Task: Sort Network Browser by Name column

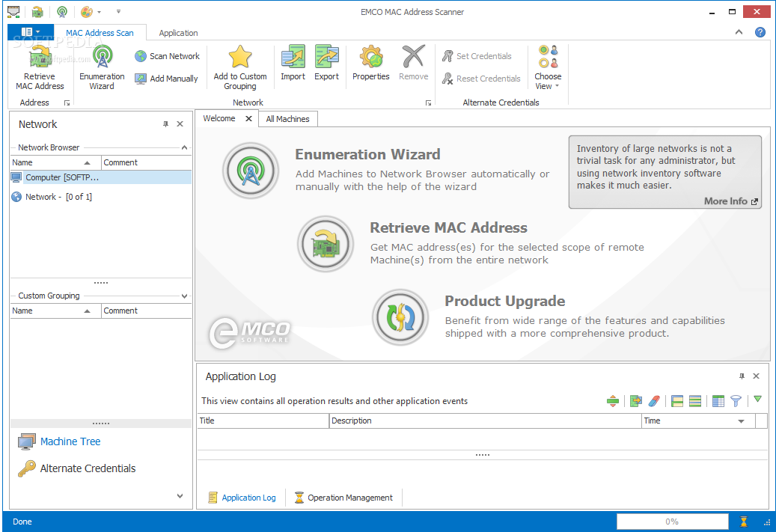Action: (55, 162)
